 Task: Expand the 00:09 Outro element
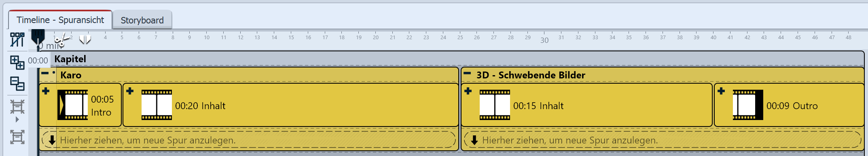coord(721,91)
